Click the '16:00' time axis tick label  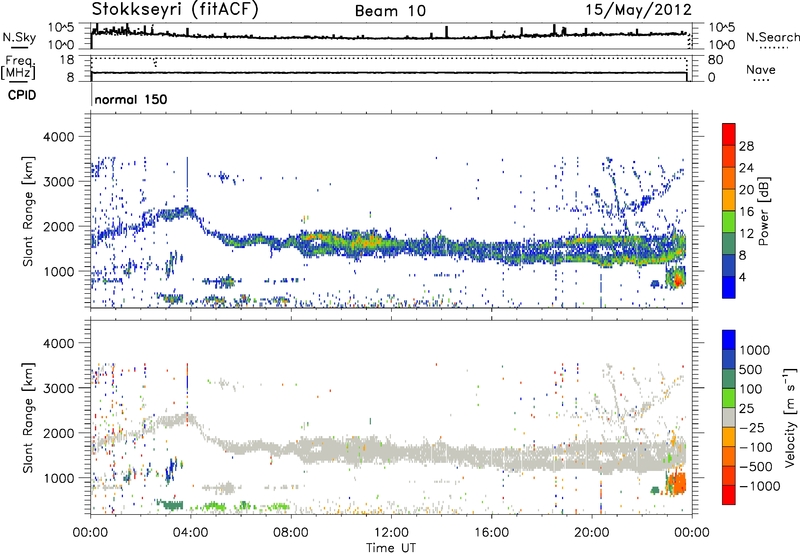pos(491,533)
